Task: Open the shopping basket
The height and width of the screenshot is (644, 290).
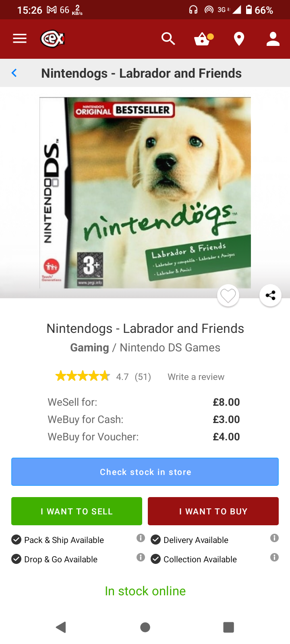Action: 203,39
